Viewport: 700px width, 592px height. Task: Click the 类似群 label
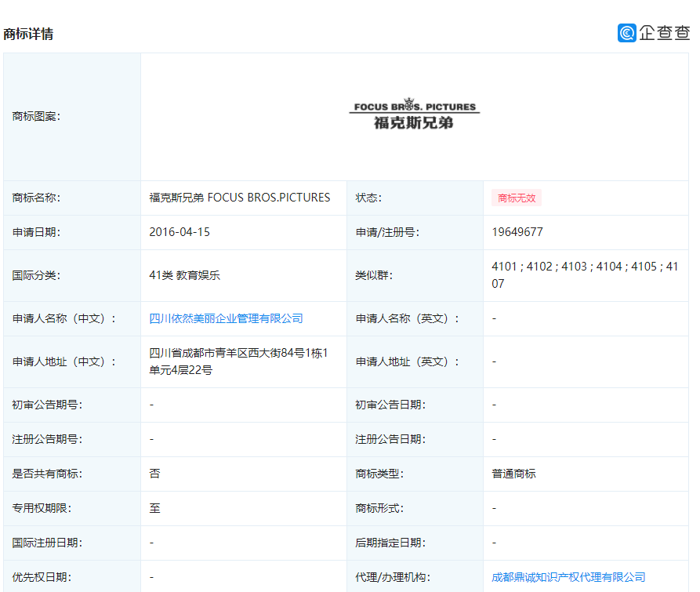374,275
